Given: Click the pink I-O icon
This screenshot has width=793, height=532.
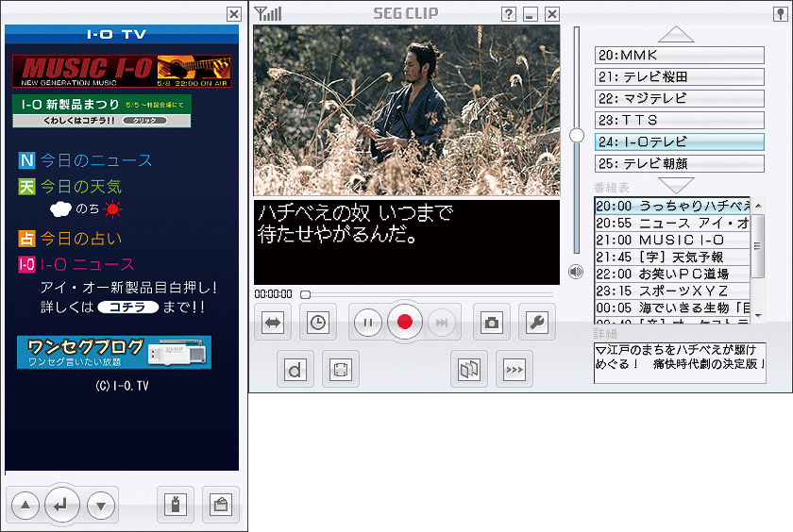Looking at the screenshot, I should [26, 264].
